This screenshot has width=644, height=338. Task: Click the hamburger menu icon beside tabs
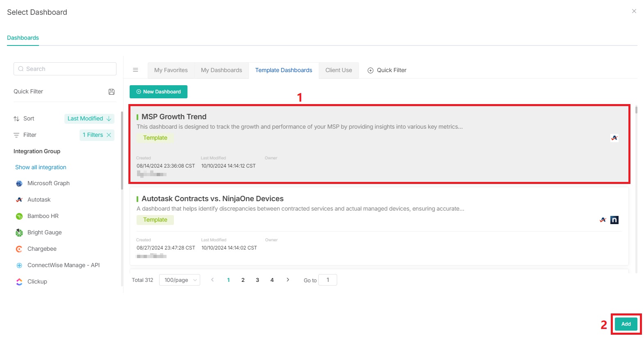(135, 70)
